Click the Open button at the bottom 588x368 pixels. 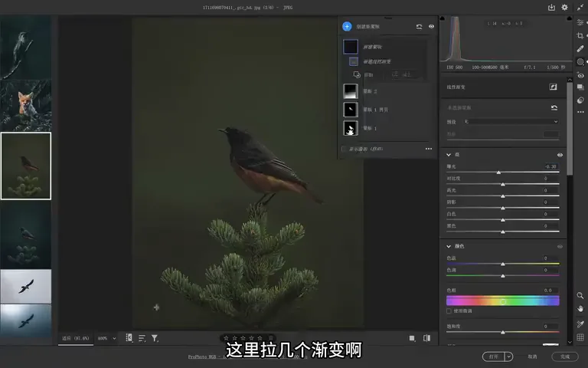coord(494,356)
